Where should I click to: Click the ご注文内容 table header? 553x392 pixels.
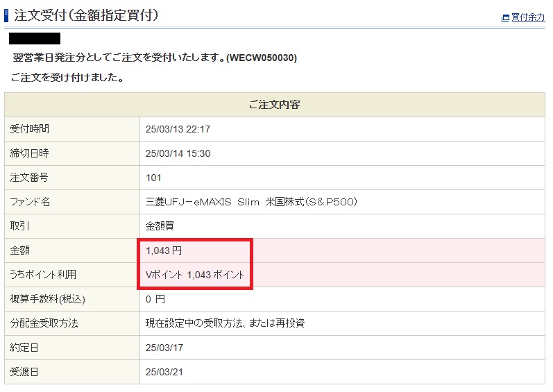coord(274,105)
